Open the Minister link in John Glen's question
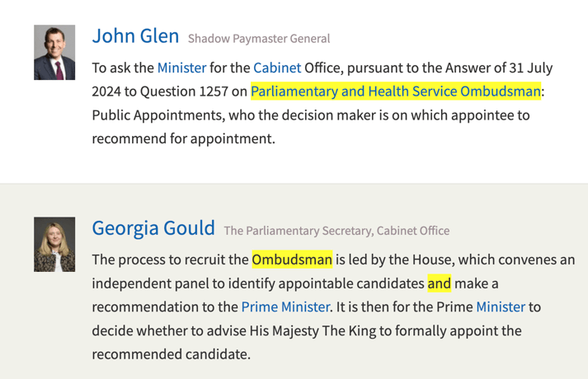The height and width of the screenshot is (379, 588). 181,68
